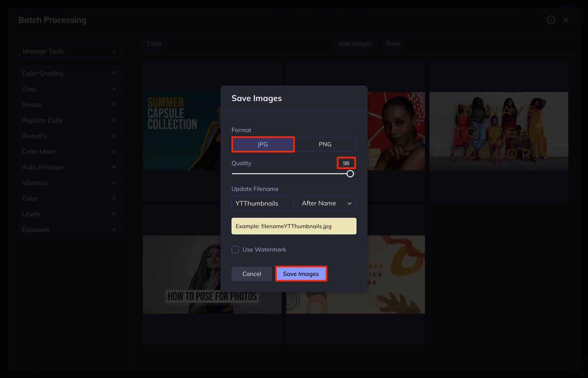Expand the Manage Tools panel
The width and height of the screenshot is (588, 378).
[70, 51]
